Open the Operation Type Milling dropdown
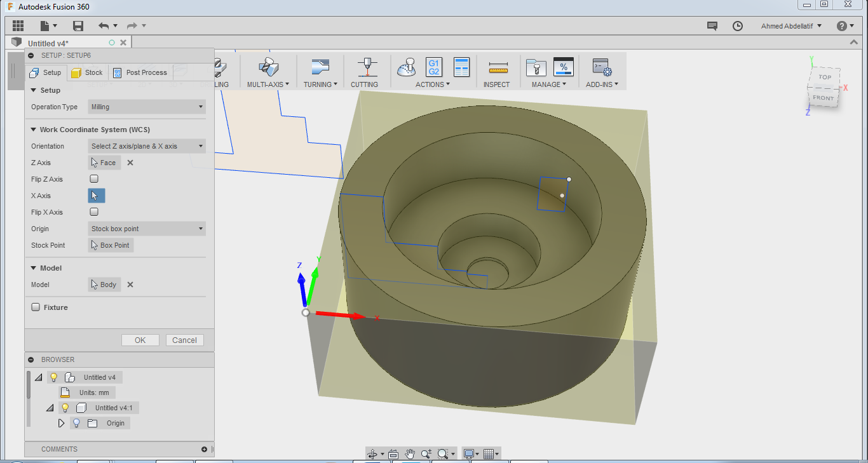The image size is (868, 463). 147,107
